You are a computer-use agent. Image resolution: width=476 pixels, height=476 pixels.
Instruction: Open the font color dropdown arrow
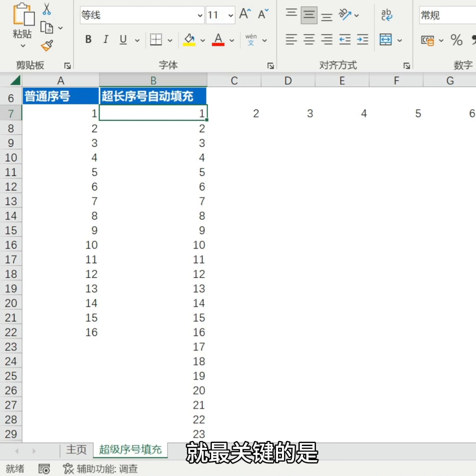[x=232, y=40]
